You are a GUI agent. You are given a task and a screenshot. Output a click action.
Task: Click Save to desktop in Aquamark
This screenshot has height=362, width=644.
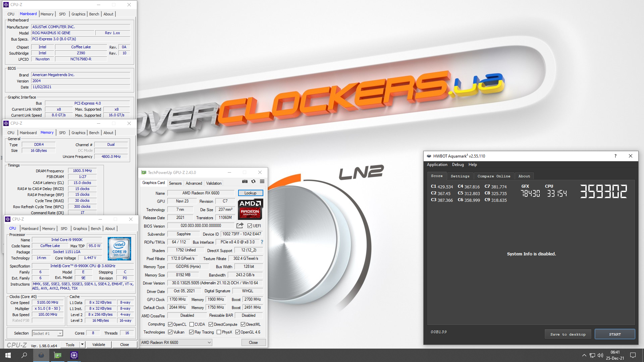(x=568, y=334)
